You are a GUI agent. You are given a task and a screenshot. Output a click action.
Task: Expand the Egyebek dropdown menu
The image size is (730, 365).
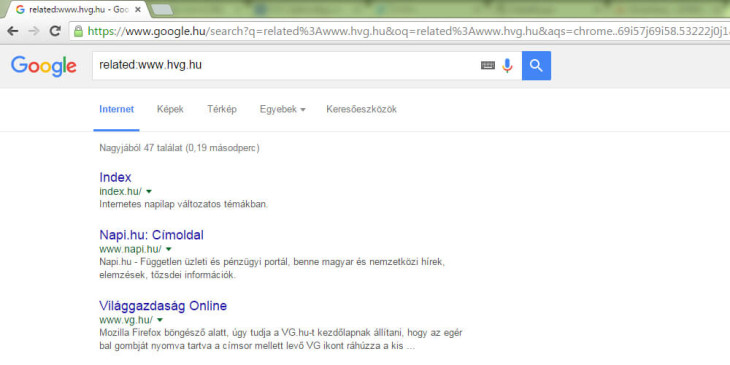pyautogui.click(x=283, y=109)
